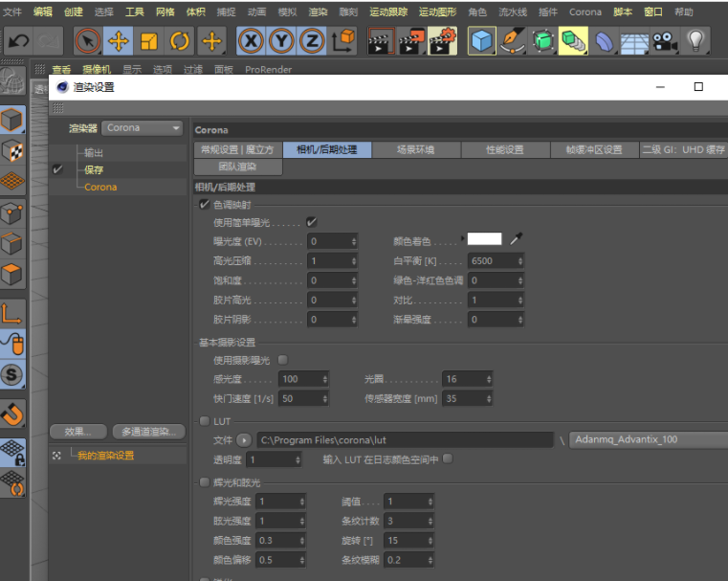728x581 pixels.
Task: Activate the Rotate tool
Action: pos(179,41)
